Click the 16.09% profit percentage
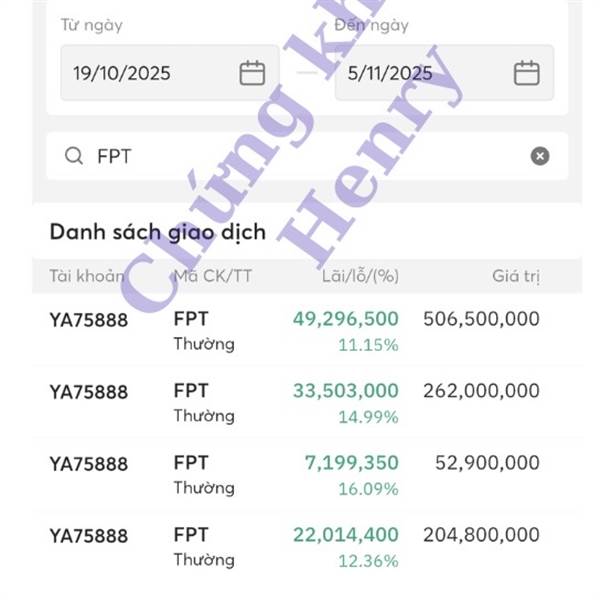 click(x=368, y=489)
